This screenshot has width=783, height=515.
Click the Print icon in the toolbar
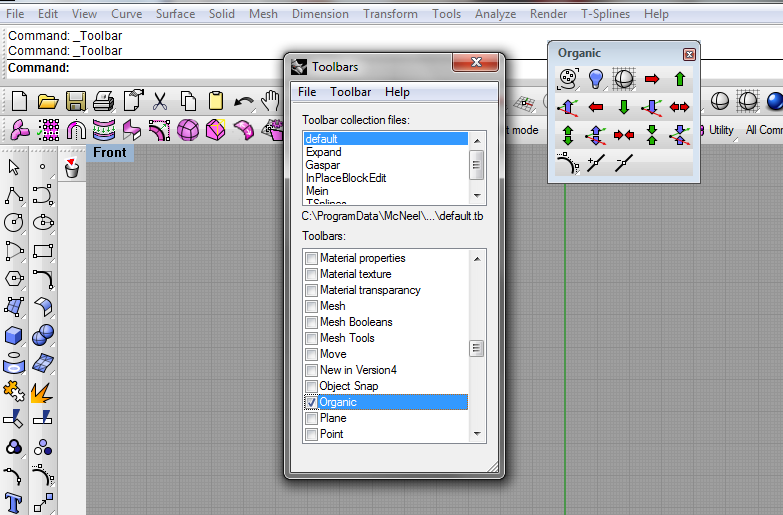(103, 101)
